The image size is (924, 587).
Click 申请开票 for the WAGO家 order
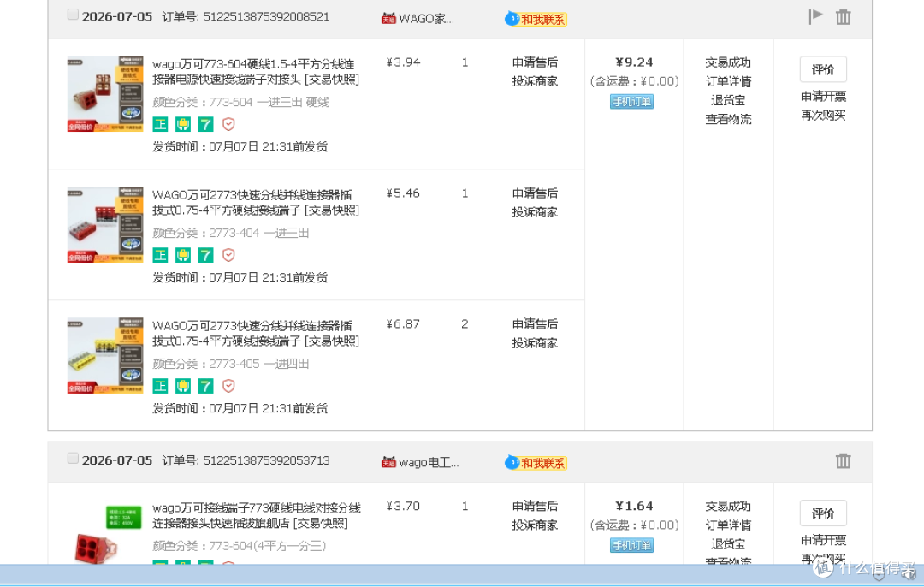point(823,97)
